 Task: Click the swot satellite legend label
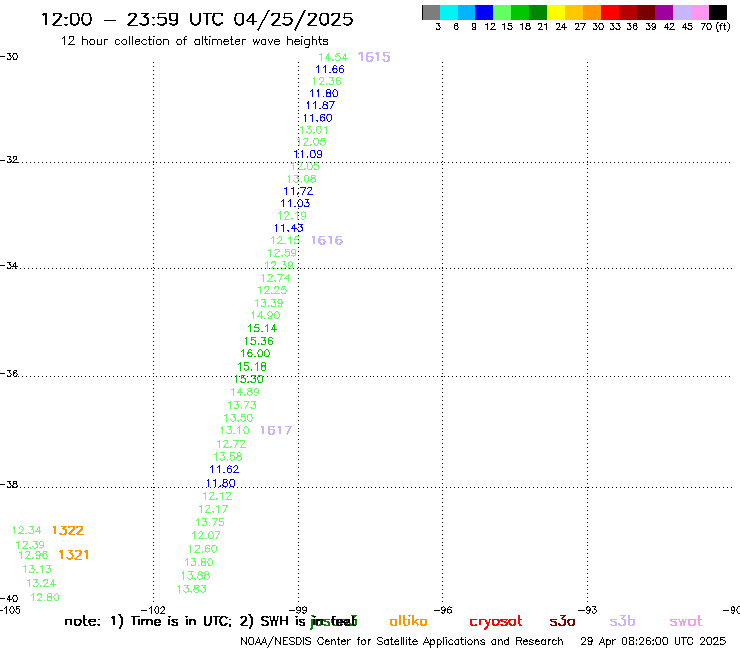686,622
